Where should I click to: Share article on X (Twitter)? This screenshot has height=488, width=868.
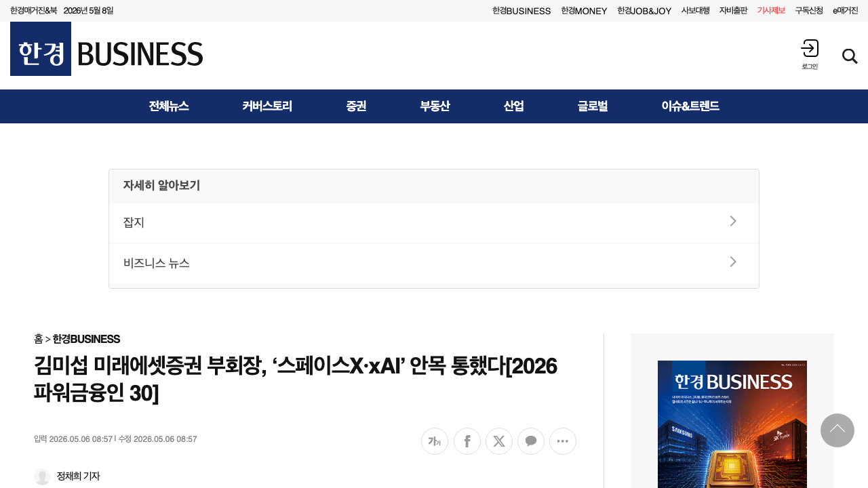(499, 441)
